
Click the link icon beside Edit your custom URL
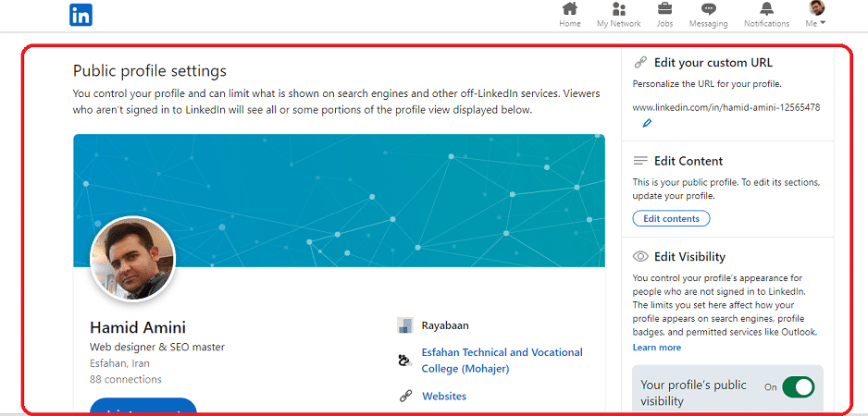(640, 63)
